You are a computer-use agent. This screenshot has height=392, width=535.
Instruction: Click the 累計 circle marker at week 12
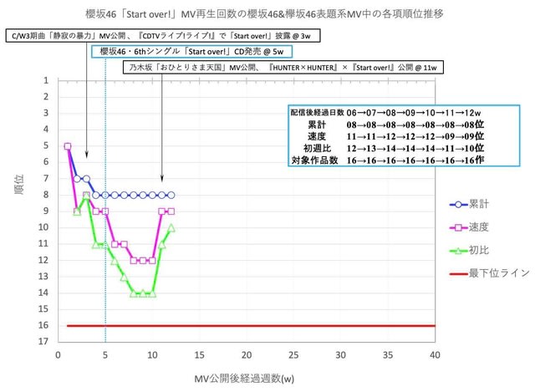click(x=171, y=195)
